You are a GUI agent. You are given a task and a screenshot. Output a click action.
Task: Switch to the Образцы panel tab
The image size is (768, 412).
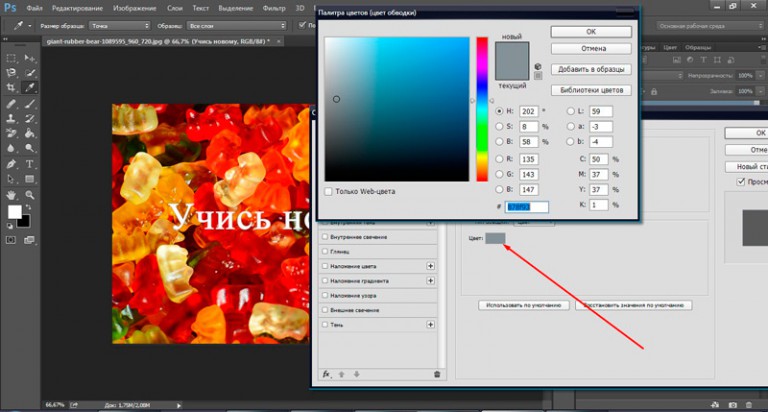coord(697,48)
